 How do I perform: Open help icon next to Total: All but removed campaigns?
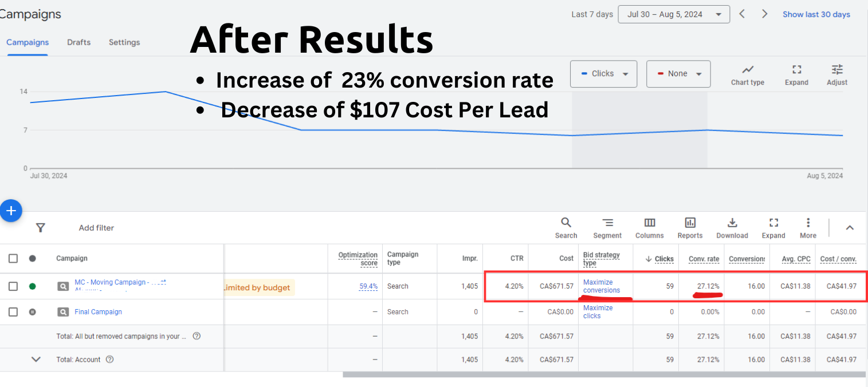(x=197, y=336)
